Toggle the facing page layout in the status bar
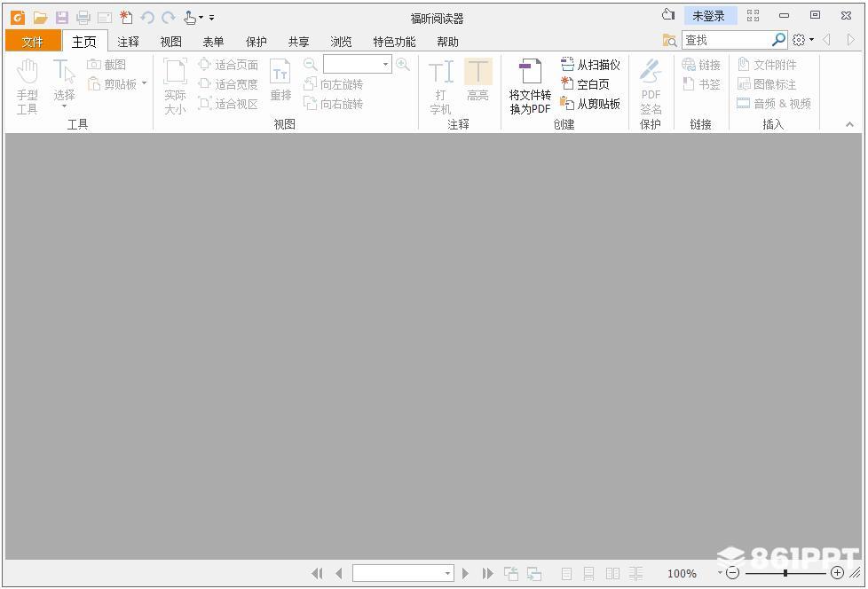This screenshot has height=589, width=868. 612,574
